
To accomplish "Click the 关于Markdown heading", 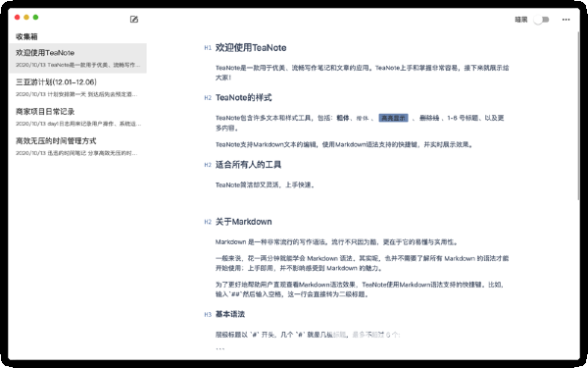I will click(244, 222).
